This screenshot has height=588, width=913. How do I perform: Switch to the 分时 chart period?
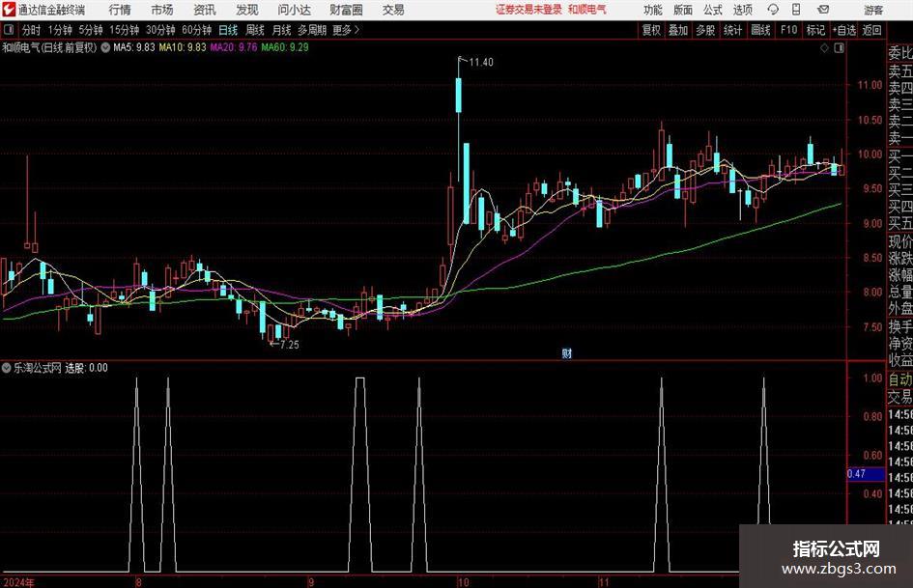32,30
